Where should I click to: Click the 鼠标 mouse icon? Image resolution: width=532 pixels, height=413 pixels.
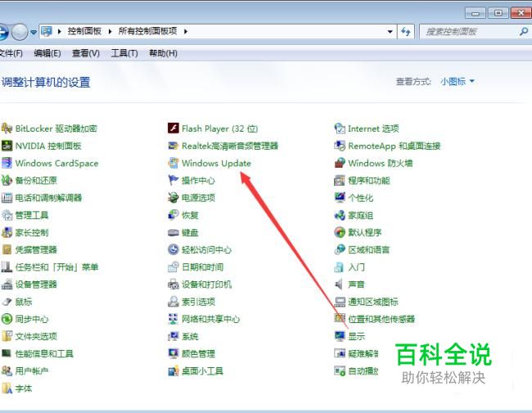click(x=7, y=302)
